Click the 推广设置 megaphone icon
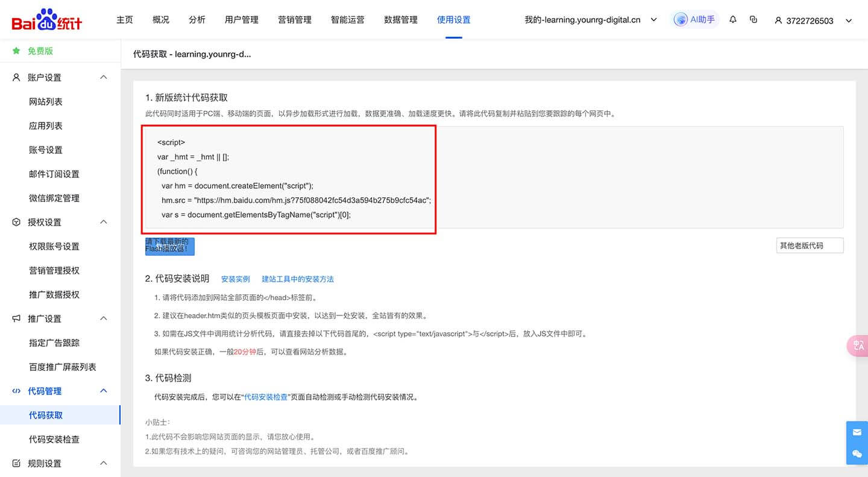 pos(16,318)
